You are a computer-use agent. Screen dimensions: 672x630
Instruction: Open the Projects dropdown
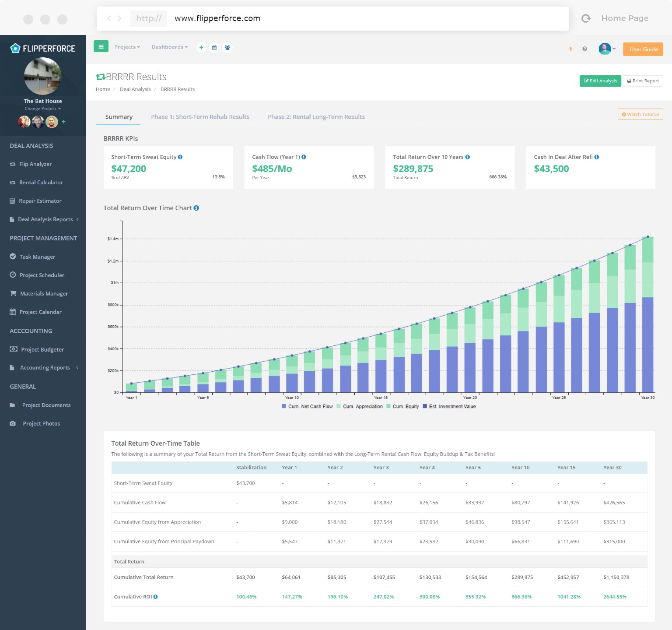(x=127, y=47)
